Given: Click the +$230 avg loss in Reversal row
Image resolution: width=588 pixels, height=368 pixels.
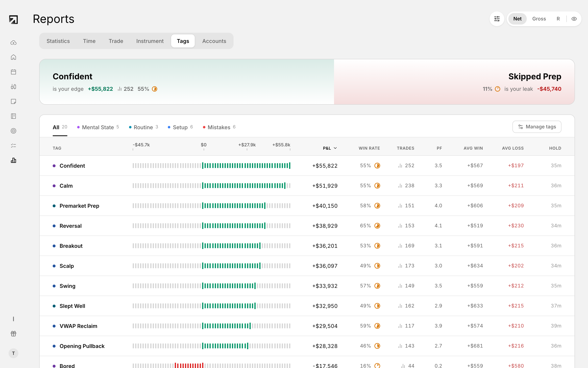Looking at the screenshot, I should click(516, 226).
